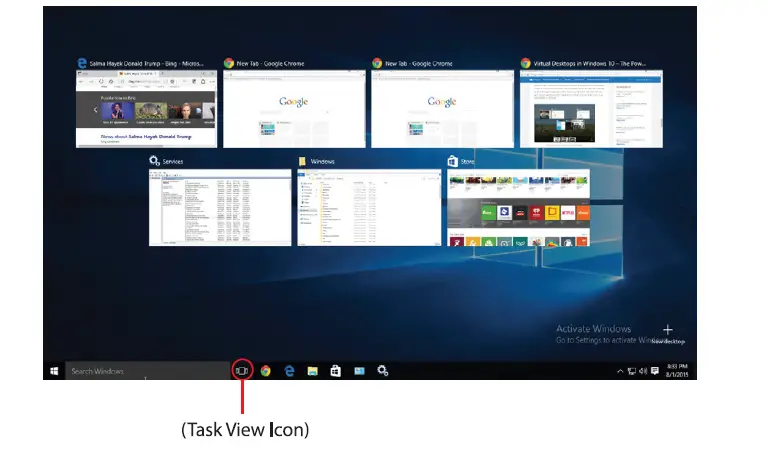Open the network icon in system tray
Viewport: 768px width, 455px height.
pyautogui.click(x=632, y=371)
